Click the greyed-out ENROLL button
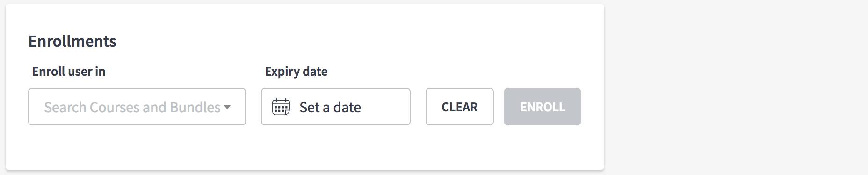868x175 pixels. (542, 107)
